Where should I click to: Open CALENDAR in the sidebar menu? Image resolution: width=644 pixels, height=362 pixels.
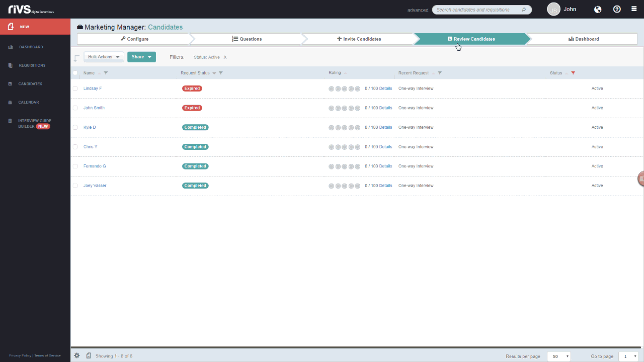pos(29,103)
